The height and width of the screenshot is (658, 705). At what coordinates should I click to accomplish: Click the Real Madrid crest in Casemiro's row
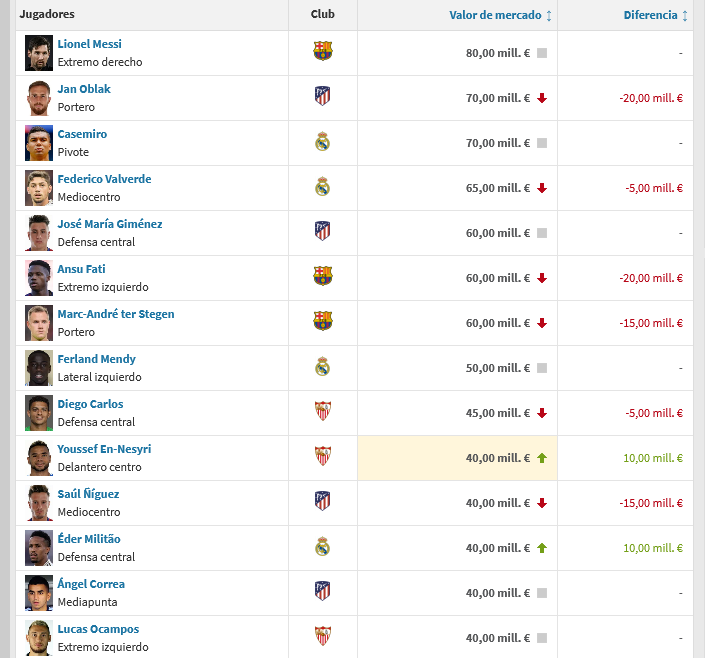[322, 141]
